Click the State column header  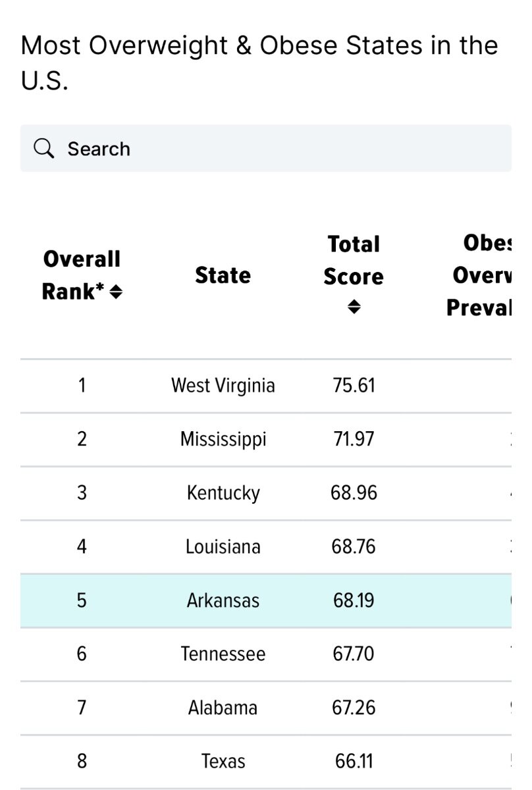(223, 275)
